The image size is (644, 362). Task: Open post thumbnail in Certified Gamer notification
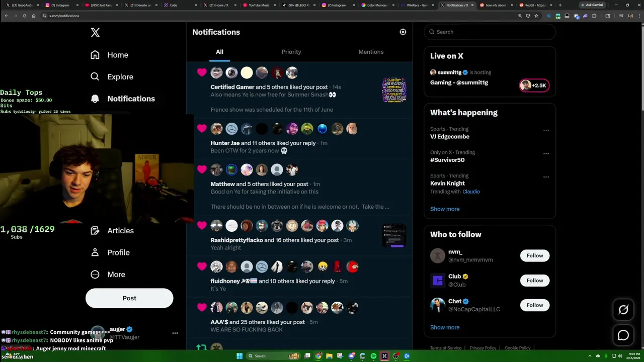[394, 90]
